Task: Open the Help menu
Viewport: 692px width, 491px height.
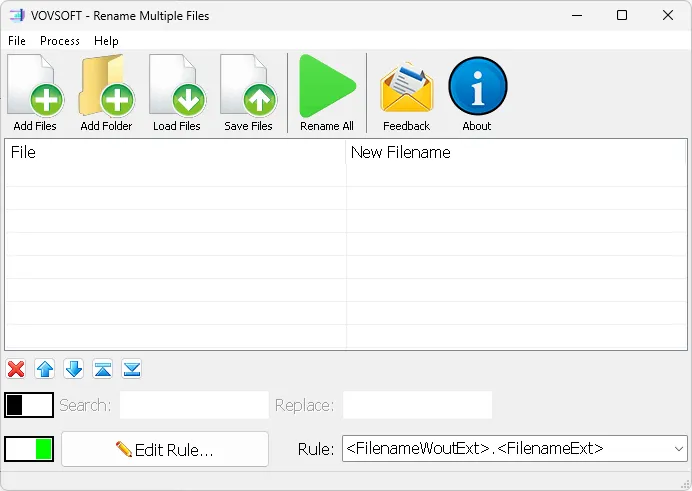Action: (x=106, y=41)
